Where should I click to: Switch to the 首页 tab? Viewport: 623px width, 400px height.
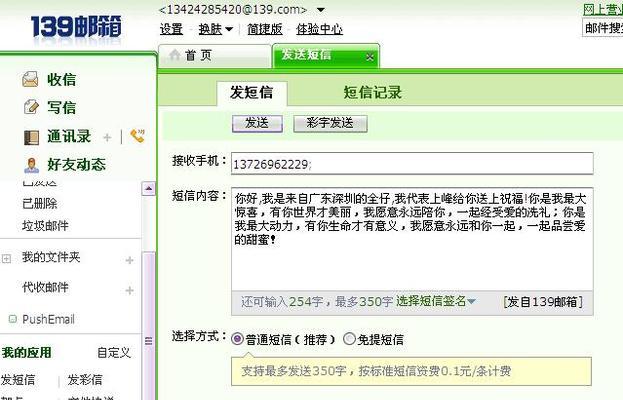pyautogui.click(x=215, y=55)
